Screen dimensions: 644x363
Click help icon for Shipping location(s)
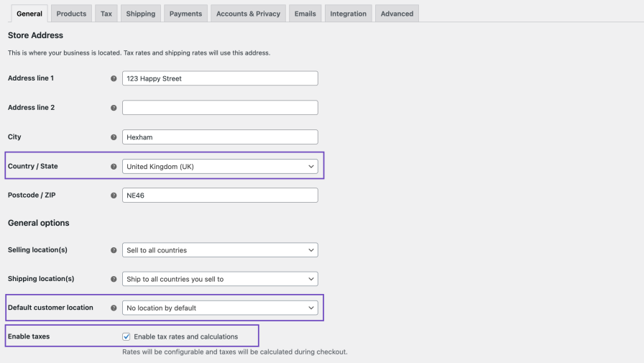[114, 279]
